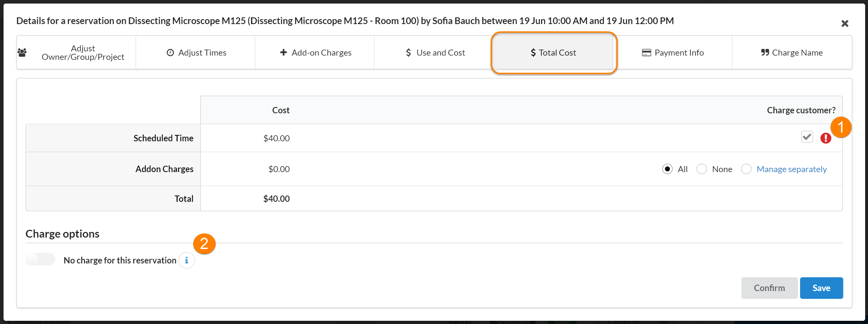Image resolution: width=868 pixels, height=324 pixels.
Task: Click the dollar icon beside Use and Cost
Action: [408, 53]
